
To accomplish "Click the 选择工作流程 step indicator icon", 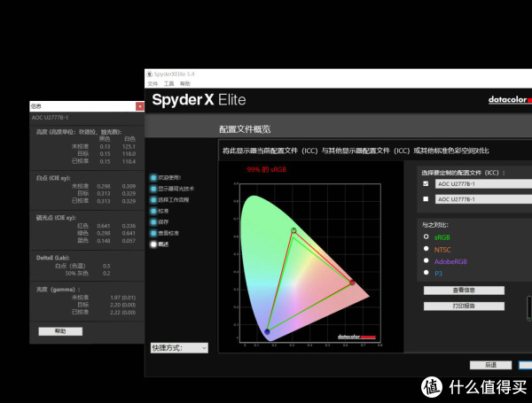I will pos(153,200).
